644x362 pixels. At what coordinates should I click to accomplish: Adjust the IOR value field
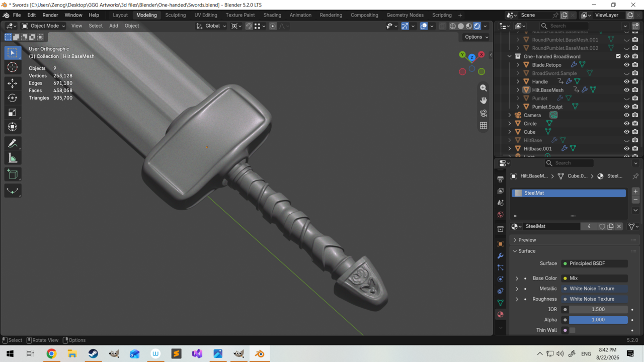(x=598, y=309)
